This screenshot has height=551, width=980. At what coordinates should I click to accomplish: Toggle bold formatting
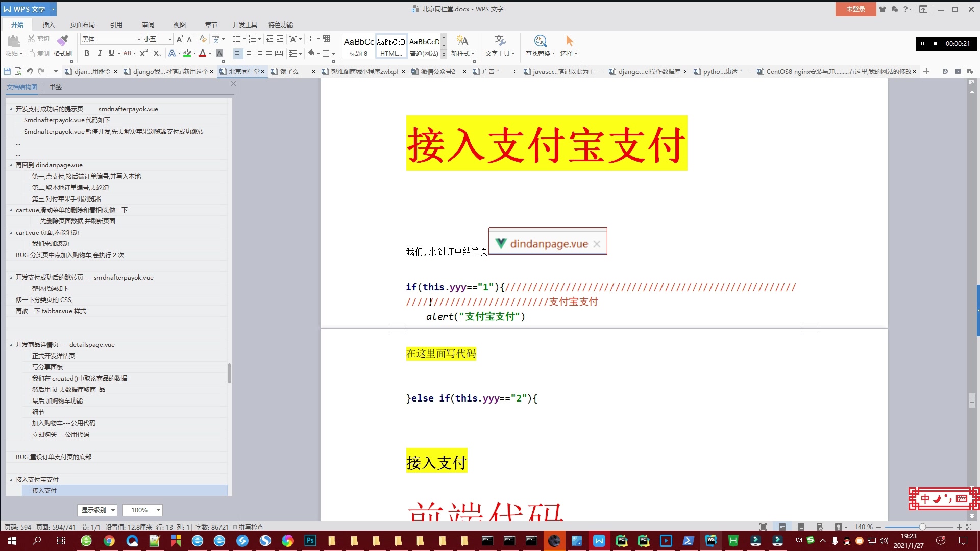coord(87,53)
